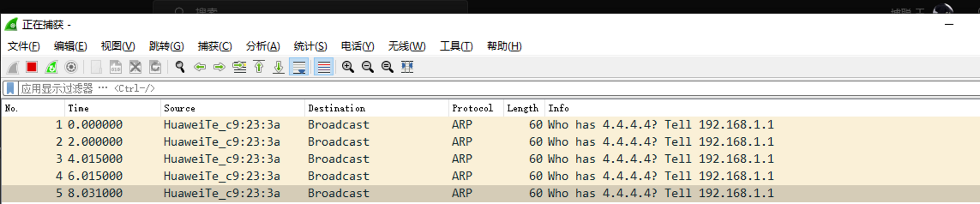Jump to the first packet

pyautogui.click(x=259, y=67)
